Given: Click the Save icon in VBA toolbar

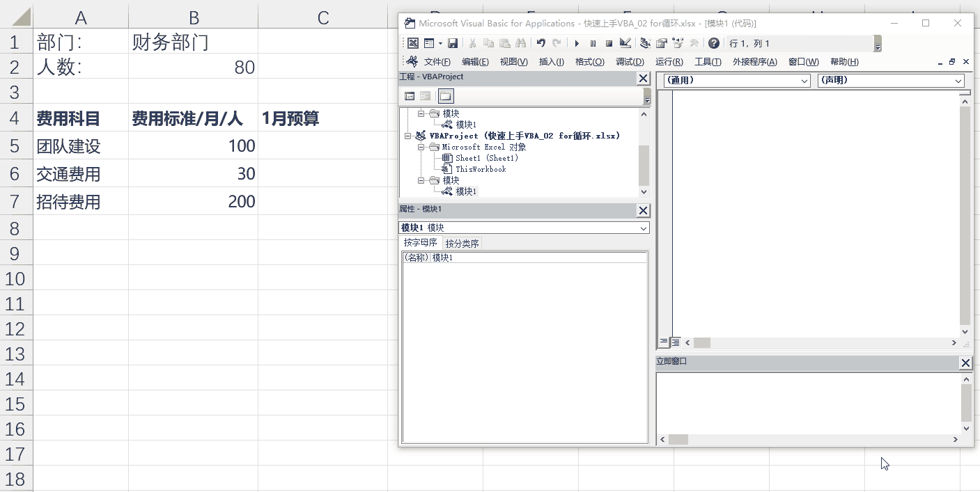Looking at the screenshot, I should tap(454, 43).
